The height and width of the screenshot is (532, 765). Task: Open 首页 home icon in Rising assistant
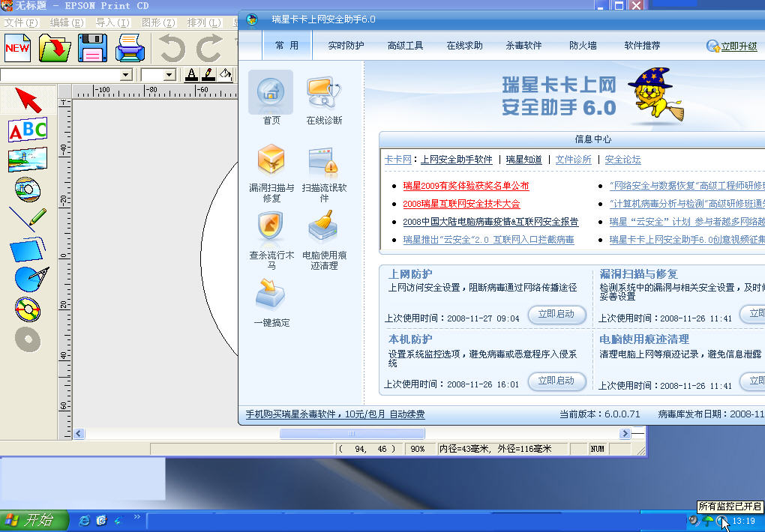click(271, 97)
